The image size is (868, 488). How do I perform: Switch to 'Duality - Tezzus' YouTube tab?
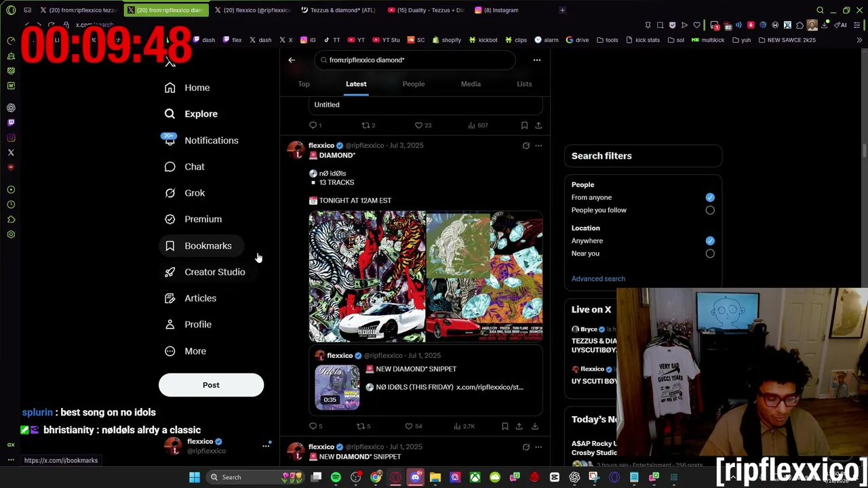(x=428, y=10)
